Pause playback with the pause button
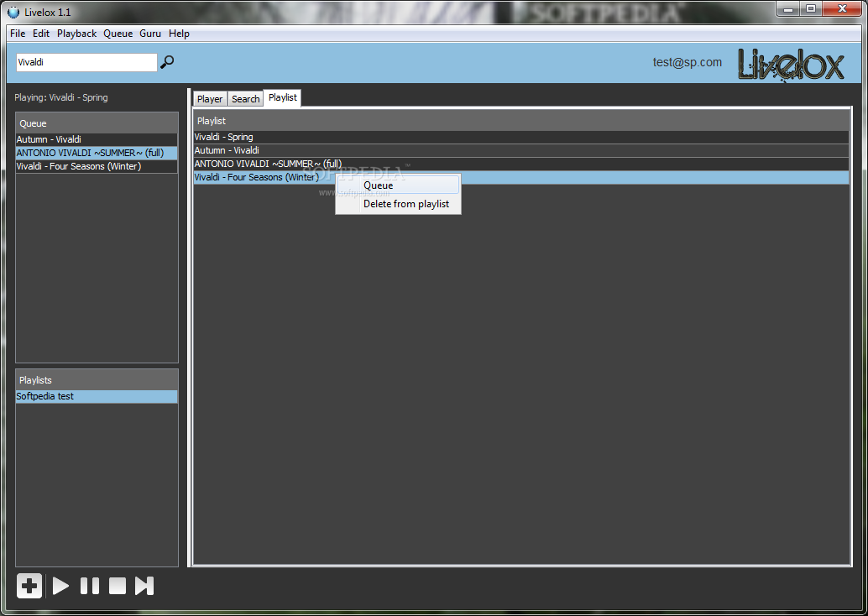 coord(90,586)
